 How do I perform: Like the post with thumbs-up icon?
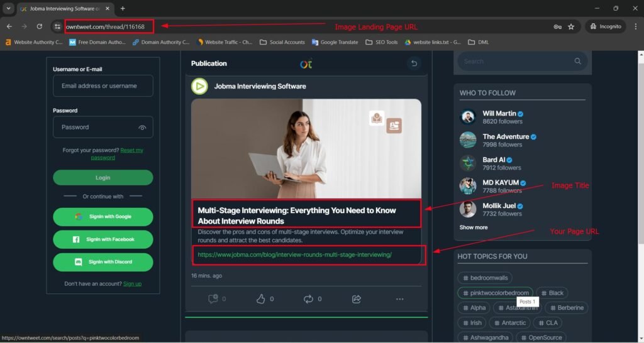coord(261,298)
